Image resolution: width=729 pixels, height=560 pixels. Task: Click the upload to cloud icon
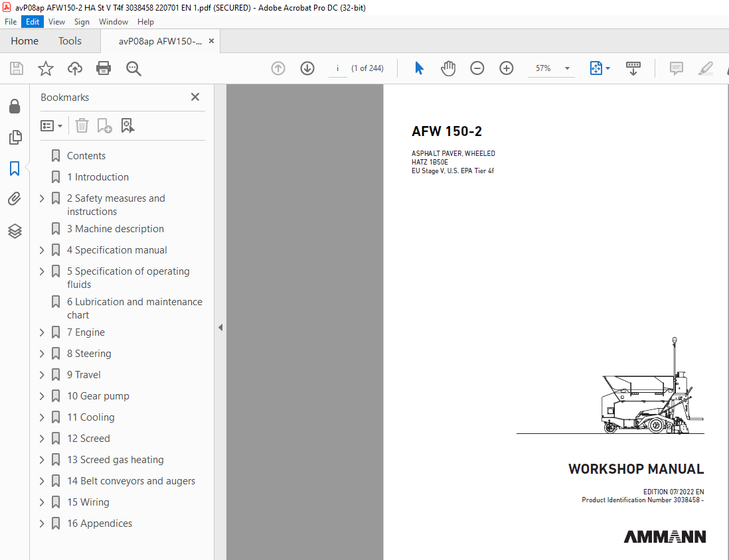point(75,68)
